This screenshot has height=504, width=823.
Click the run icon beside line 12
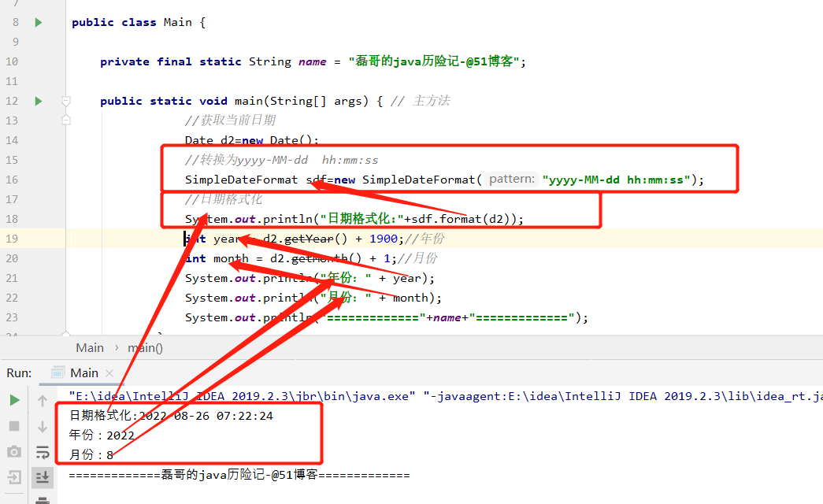pyautogui.click(x=37, y=100)
